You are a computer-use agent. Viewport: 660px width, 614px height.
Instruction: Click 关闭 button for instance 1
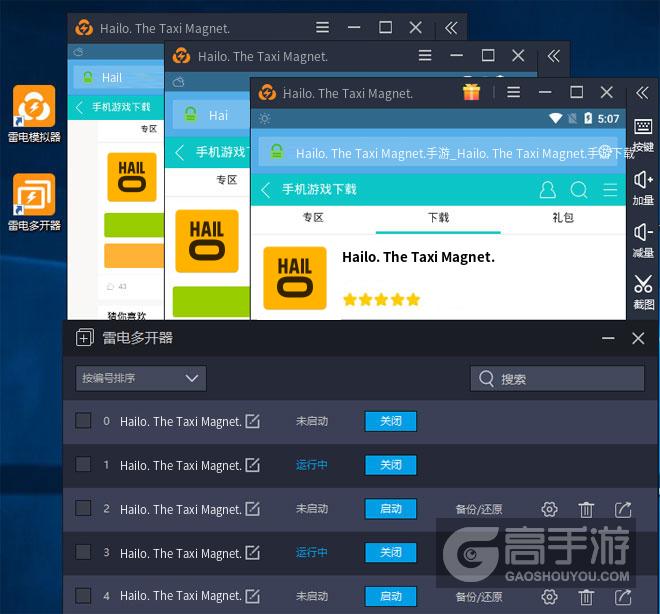(391, 465)
